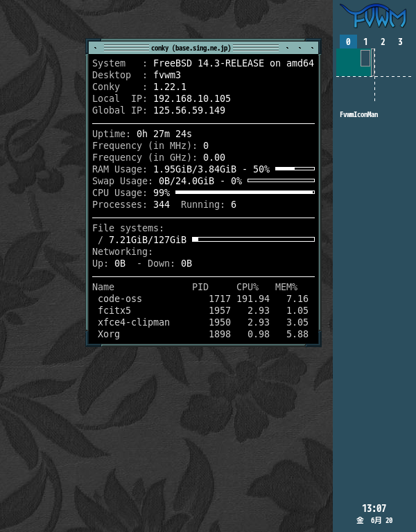Switch to desk 0 in pager
Screen dimensions: 416x532
pos(348,42)
